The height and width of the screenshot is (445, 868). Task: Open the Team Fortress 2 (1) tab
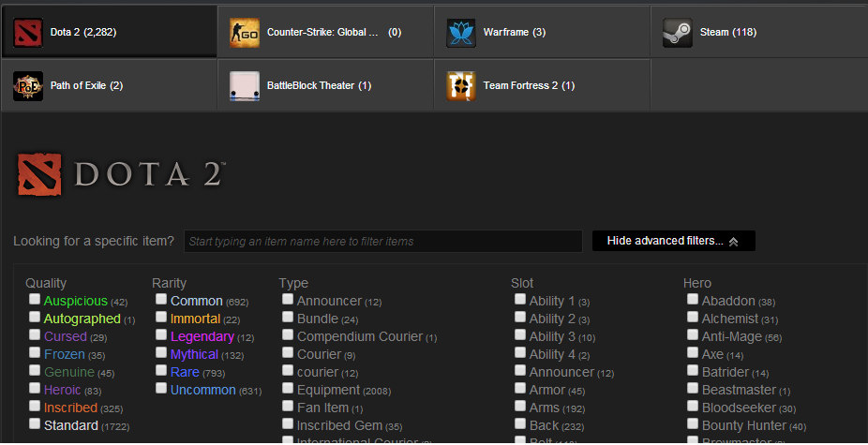pyautogui.click(x=542, y=84)
